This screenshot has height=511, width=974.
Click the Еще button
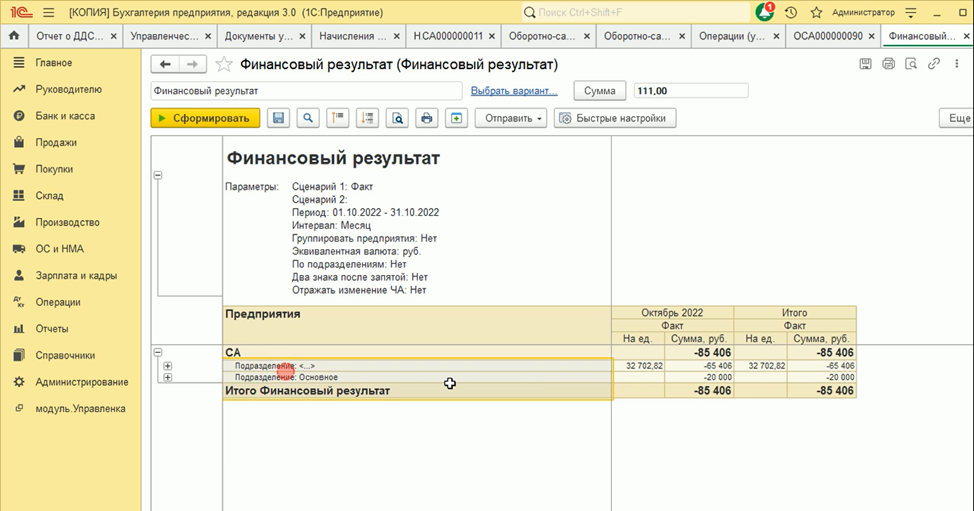[958, 118]
